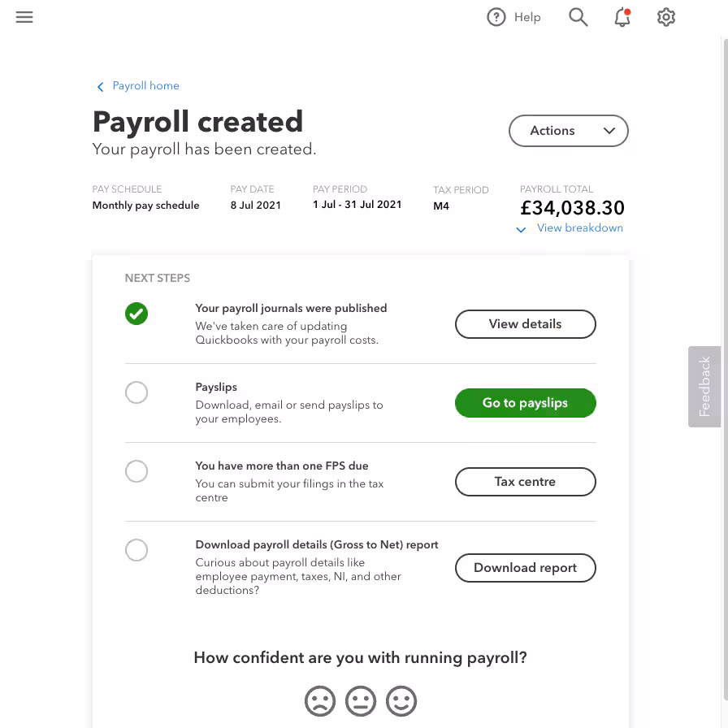Click the back chevron beside Payroll home
The image size is (728, 728).
pos(100,87)
